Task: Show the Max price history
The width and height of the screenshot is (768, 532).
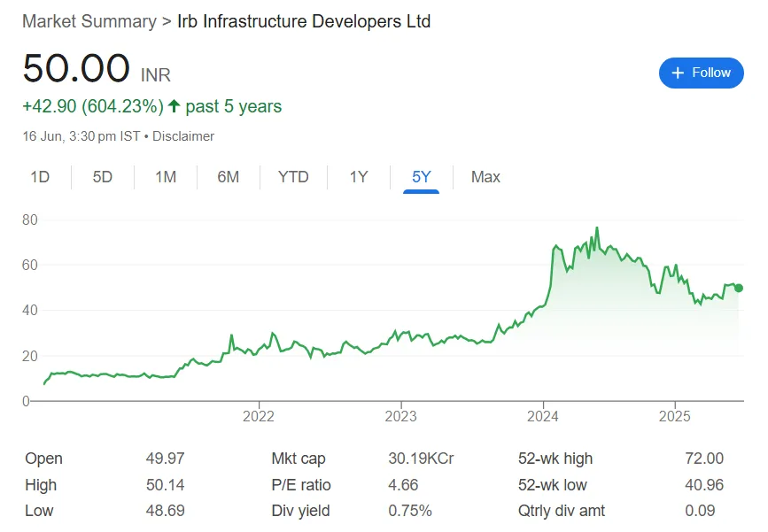Action: click(x=485, y=177)
